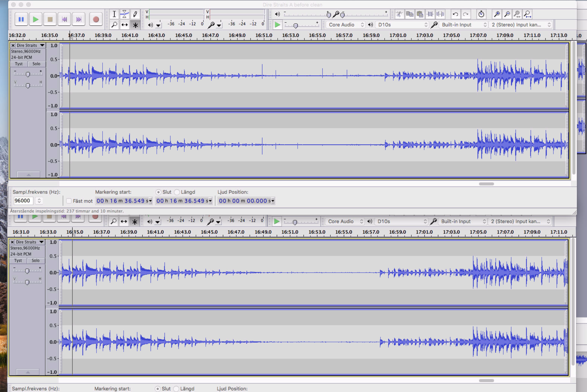
Task: Solo the top track
Action: [x=36, y=64]
